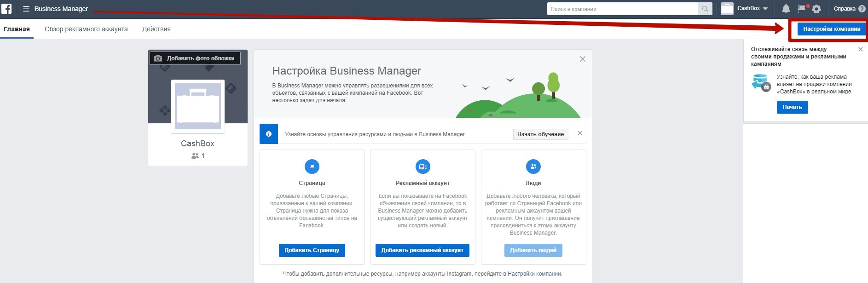Click the people count icon under CashBox
The width and height of the screenshot is (868, 283).
(195, 156)
